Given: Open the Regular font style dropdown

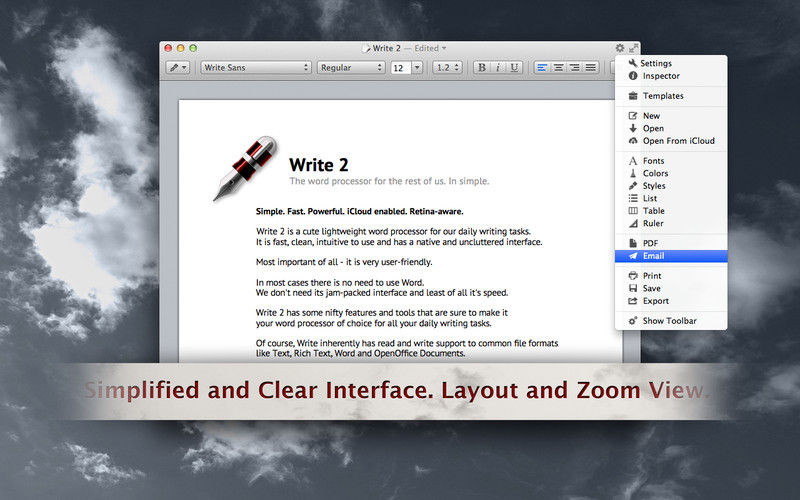Looking at the screenshot, I should [351, 67].
